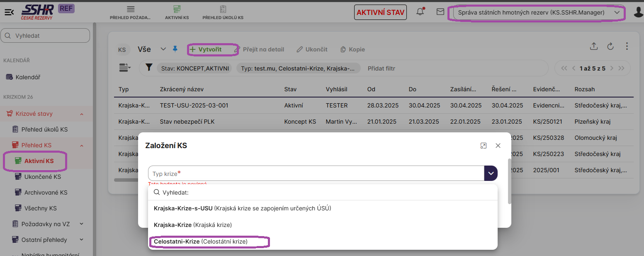Open the mail envelope icon
The image size is (644, 256).
pos(440,12)
